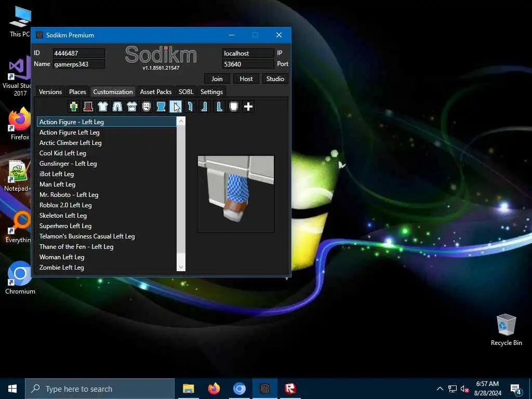Click the Host button
532x399 pixels.
[x=246, y=79]
